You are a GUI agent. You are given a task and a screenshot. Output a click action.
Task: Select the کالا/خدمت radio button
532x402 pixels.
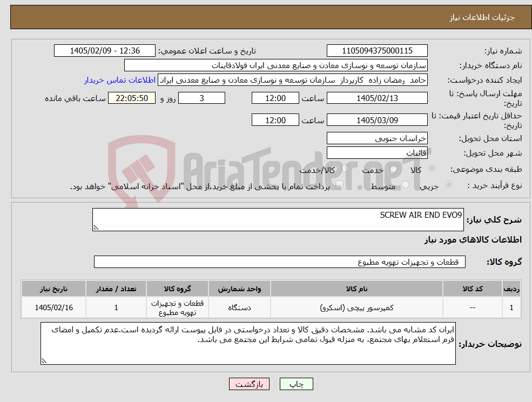(345, 169)
